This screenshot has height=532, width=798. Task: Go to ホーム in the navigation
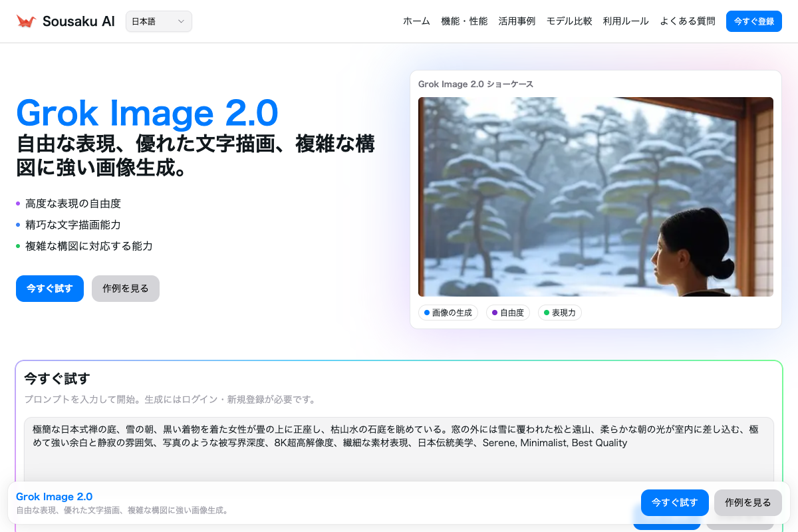(x=416, y=21)
